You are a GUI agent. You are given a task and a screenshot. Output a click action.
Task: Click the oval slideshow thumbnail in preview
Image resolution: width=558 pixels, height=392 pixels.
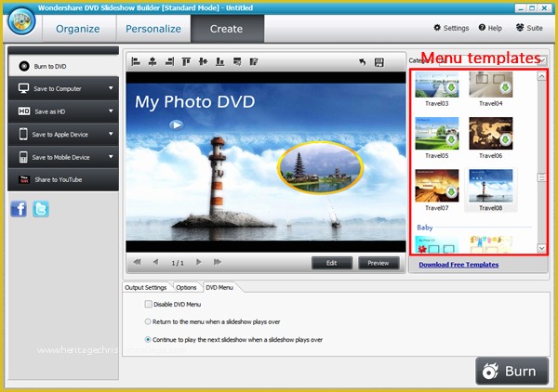320,167
